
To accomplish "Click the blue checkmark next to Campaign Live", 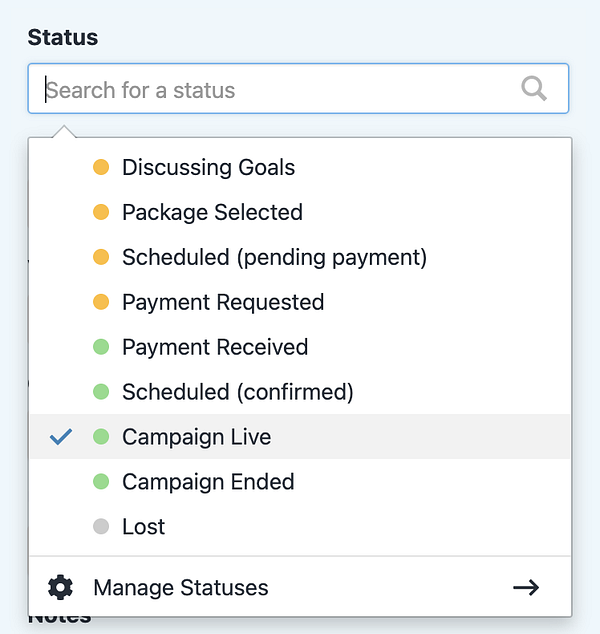I will coord(61,437).
